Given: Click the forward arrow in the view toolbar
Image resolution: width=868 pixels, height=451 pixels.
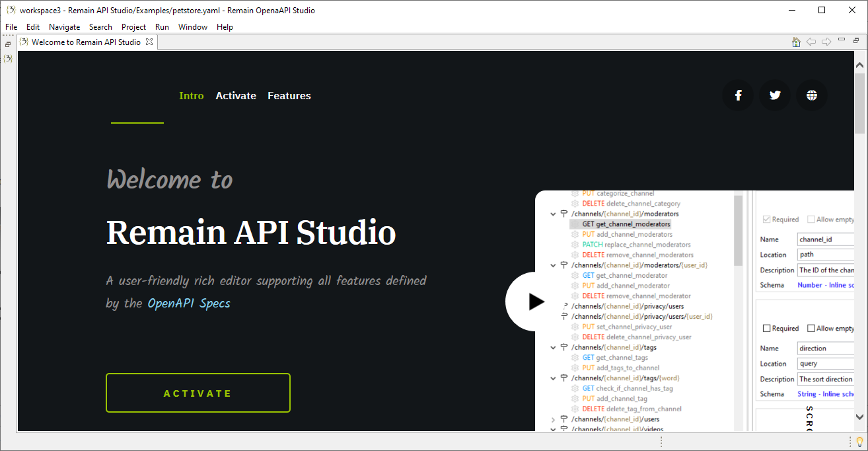Looking at the screenshot, I should 826,42.
